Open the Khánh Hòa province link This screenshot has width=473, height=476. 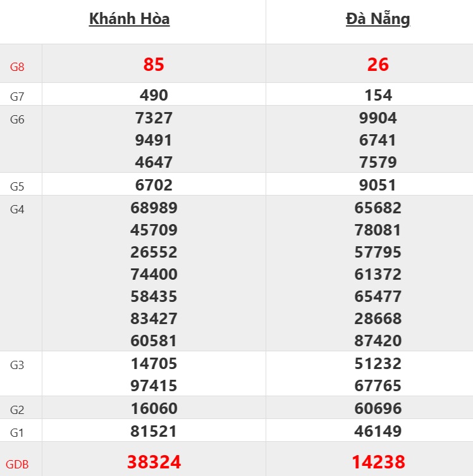tap(129, 19)
